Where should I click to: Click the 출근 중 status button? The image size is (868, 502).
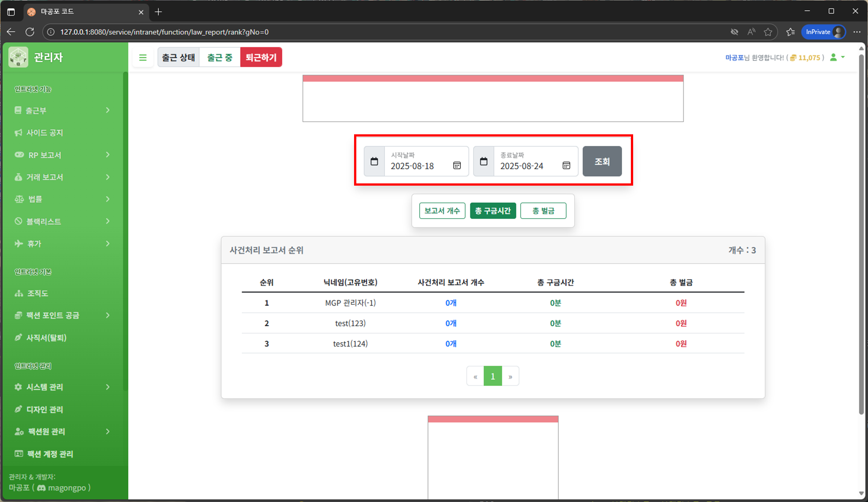click(x=220, y=57)
